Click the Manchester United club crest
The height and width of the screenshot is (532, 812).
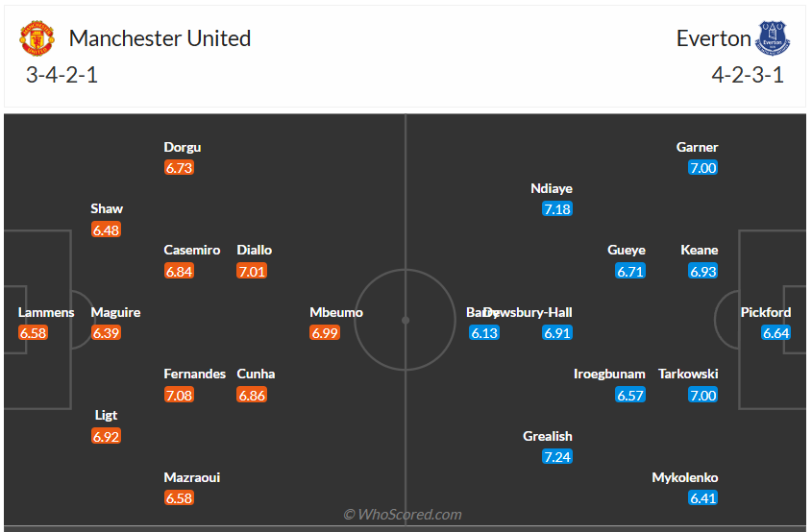tap(37, 38)
